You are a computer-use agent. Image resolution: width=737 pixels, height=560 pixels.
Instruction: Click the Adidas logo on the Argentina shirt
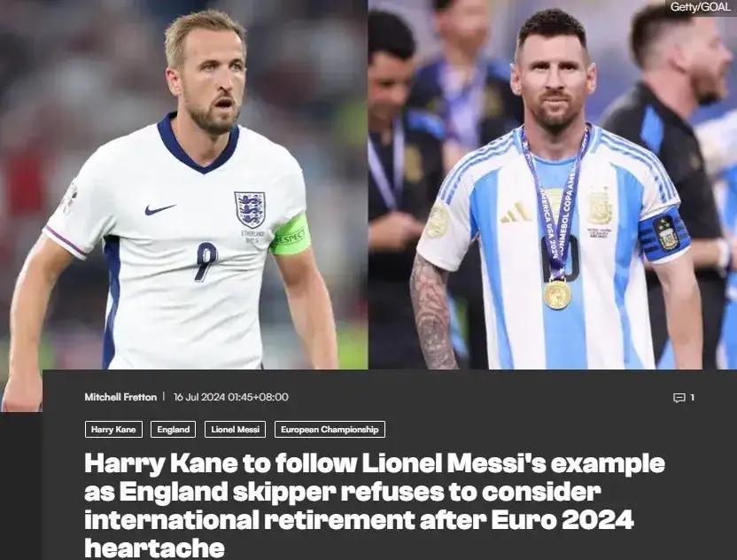click(516, 213)
